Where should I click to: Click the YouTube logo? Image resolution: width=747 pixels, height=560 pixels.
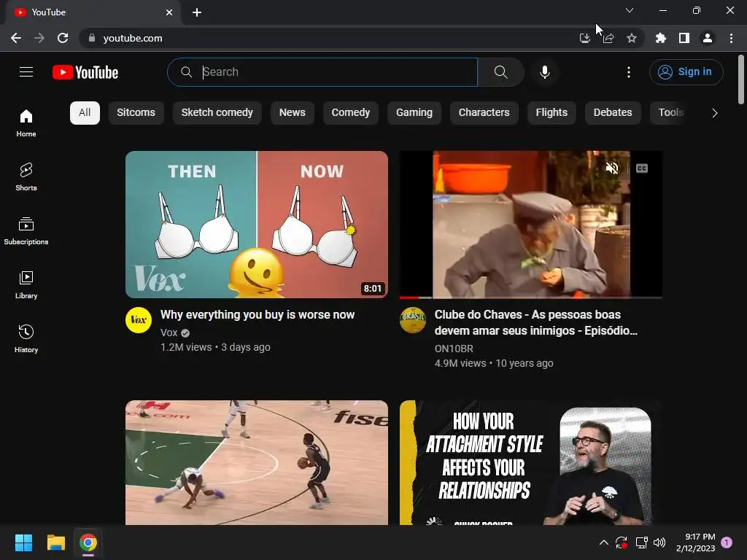(85, 72)
